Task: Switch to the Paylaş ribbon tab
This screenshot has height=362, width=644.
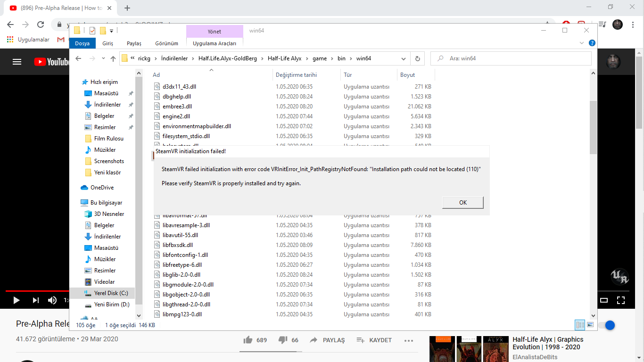Action: tap(134, 43)
